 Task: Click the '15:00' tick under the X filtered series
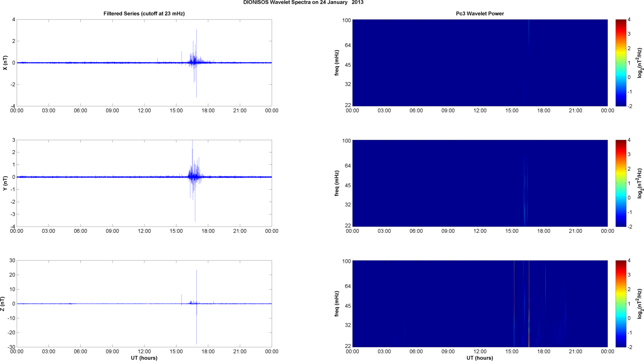click(176, 111)
